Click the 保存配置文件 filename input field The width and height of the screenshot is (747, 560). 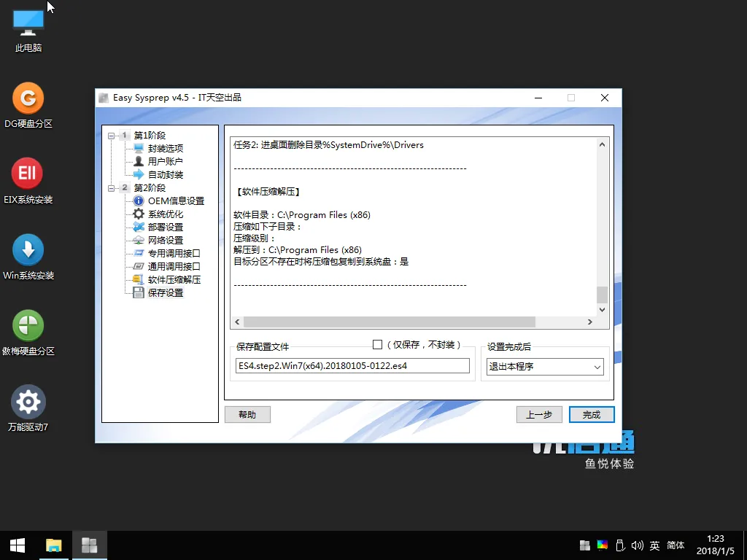point(352,366)
